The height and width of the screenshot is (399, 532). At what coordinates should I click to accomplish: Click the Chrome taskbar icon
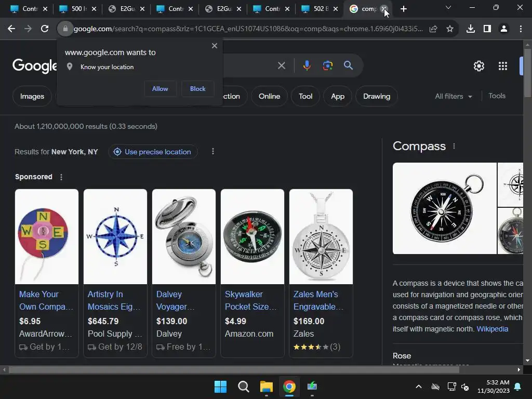[x=289, y=387]
